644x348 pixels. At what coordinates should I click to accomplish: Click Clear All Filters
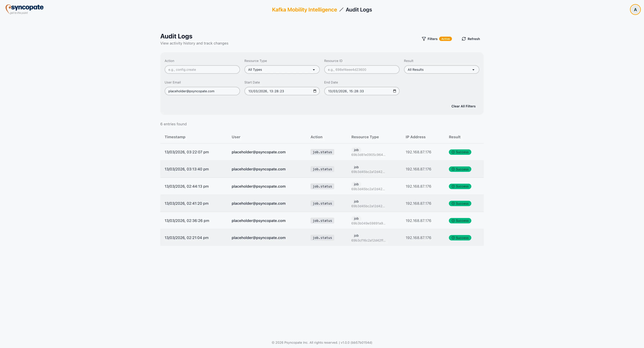(463, 106)
